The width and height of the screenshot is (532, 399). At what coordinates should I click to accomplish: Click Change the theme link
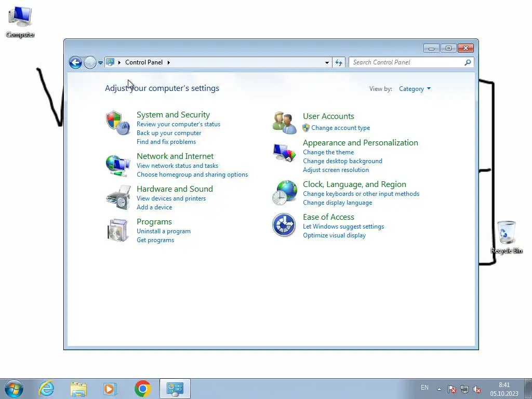point(328,152)
